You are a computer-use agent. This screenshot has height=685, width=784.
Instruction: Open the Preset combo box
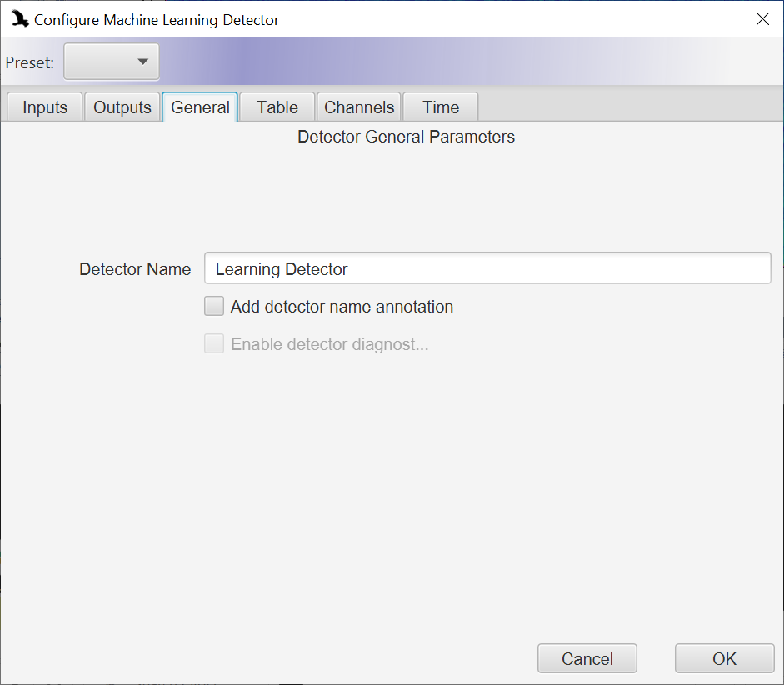click(x=112, y=62)
